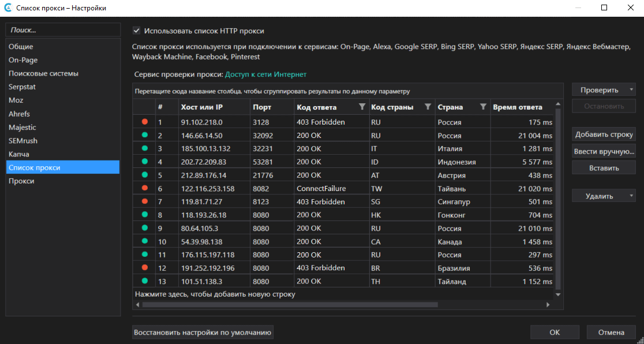
Task: Click the red status dot of row 12
Action: [145, 268]
